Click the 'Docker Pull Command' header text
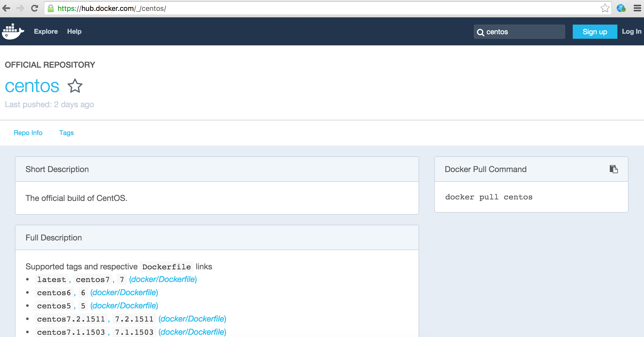The height and width of the screenshot is (337, 644). coord(486,169)
